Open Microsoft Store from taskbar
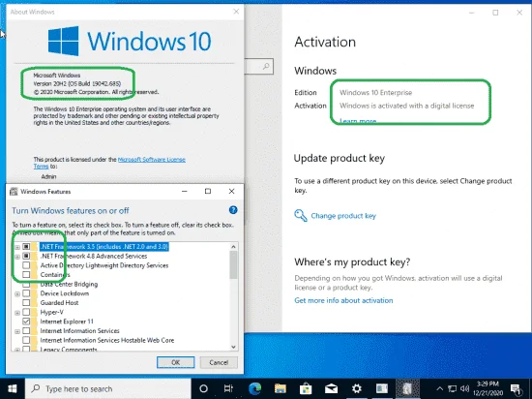532x399 pixels. (x=306, y=388)
